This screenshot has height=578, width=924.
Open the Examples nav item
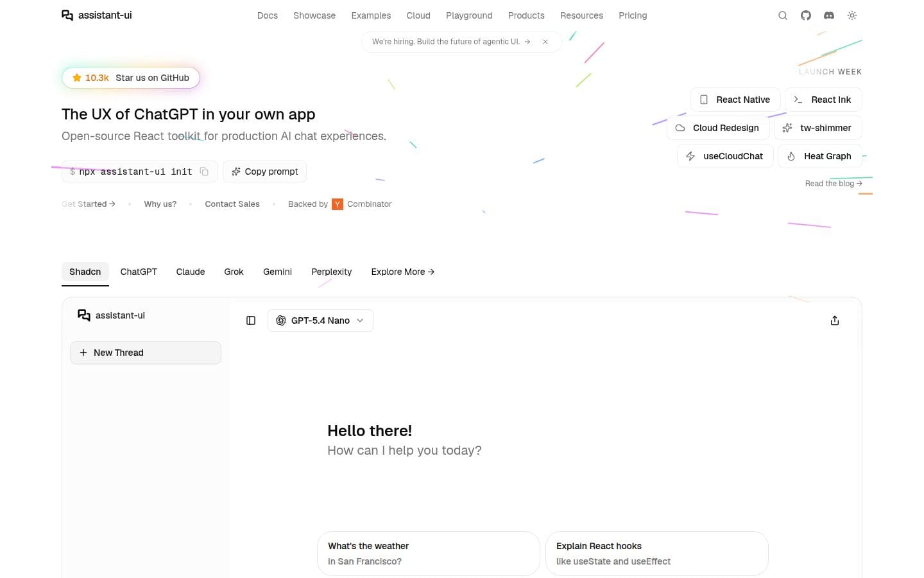[371, 15]
